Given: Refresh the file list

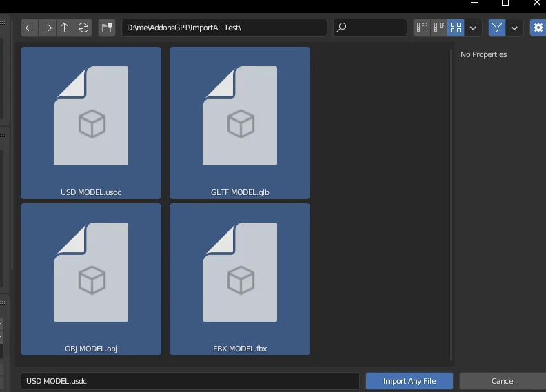Looking at the screenshot, I should pyautogui.click(x=83, y=28).
